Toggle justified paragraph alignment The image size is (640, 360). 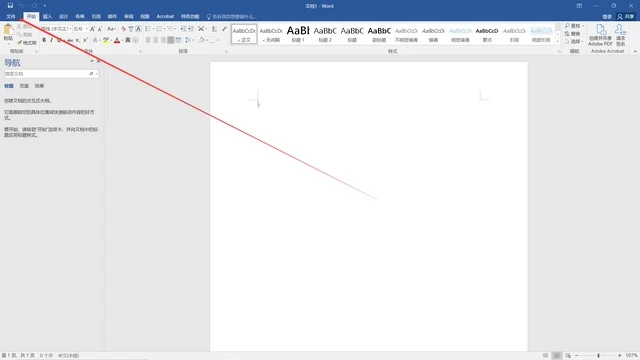pyautogui.click(x=171, y=40)
